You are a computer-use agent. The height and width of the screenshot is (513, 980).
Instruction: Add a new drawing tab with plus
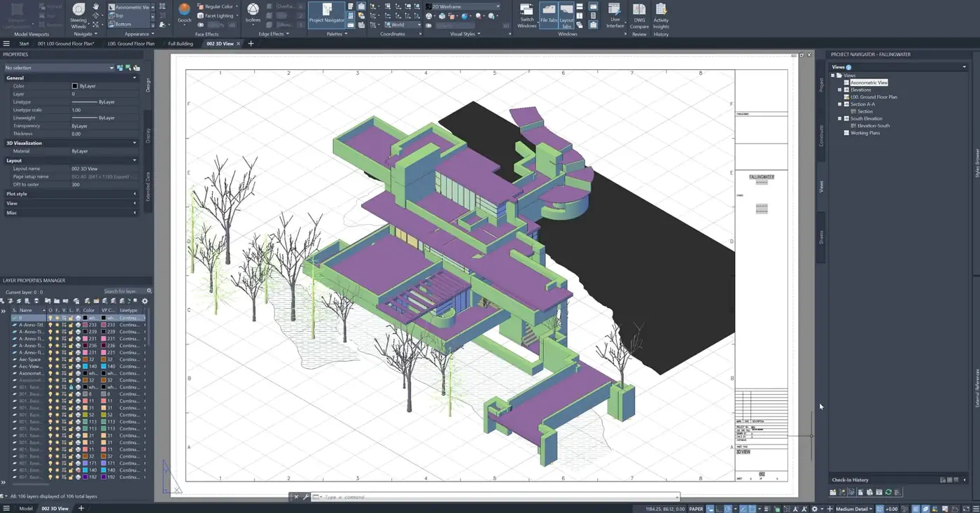pos(251,43)
